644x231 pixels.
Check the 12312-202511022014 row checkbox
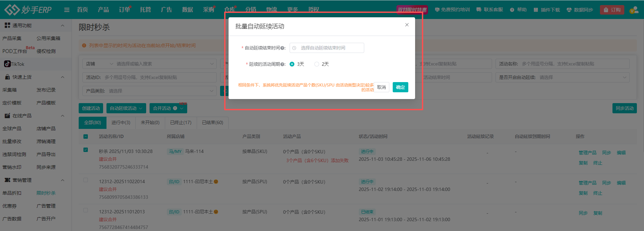point(85,180)
